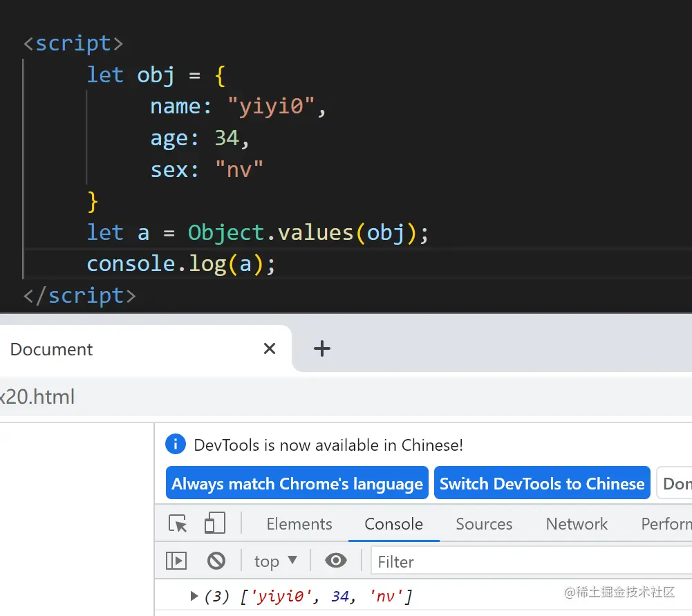The width and height of the screenshot is (692, 616).
Task: Click the console Filter input field
Action: pyautogui.click(x=532, y=561)
